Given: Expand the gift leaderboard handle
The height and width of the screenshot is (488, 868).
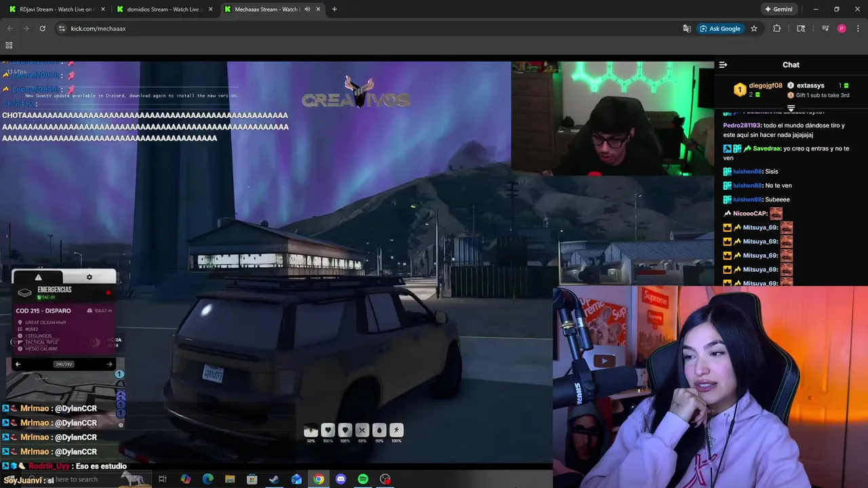Looking at the screenshot, I should 791,108.
